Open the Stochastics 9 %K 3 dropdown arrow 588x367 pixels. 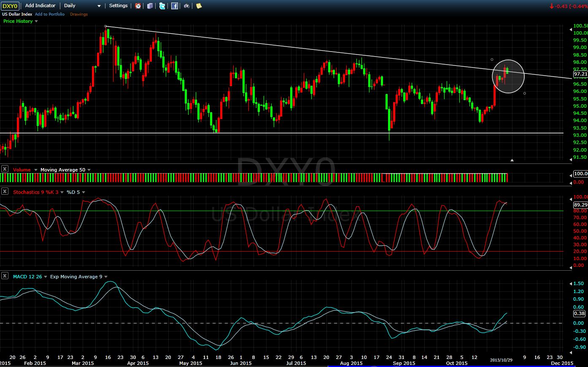pyautogui.click(x=62, y=192)
